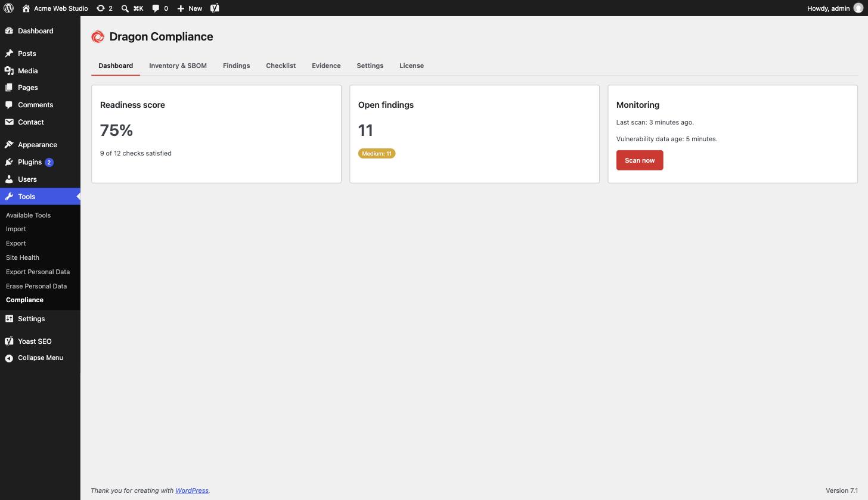Open Site Health submenu item
The image size is (868, 500).
[x=23, y=257]
